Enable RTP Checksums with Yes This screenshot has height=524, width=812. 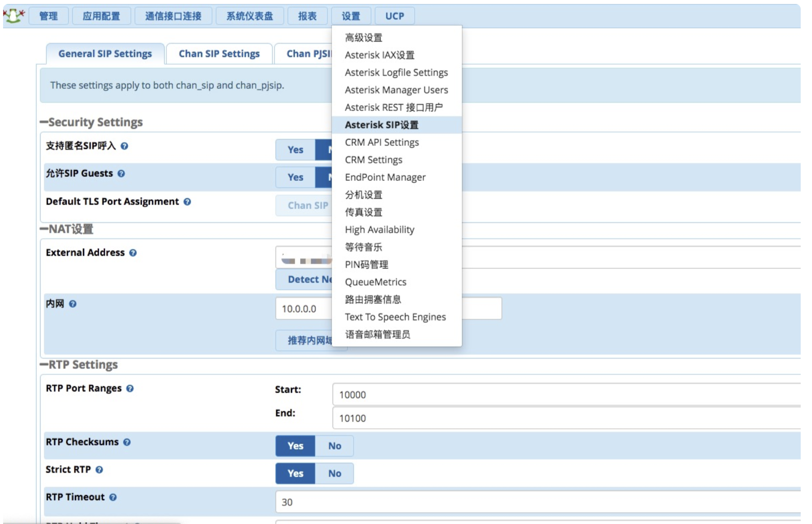coord(295,446)
